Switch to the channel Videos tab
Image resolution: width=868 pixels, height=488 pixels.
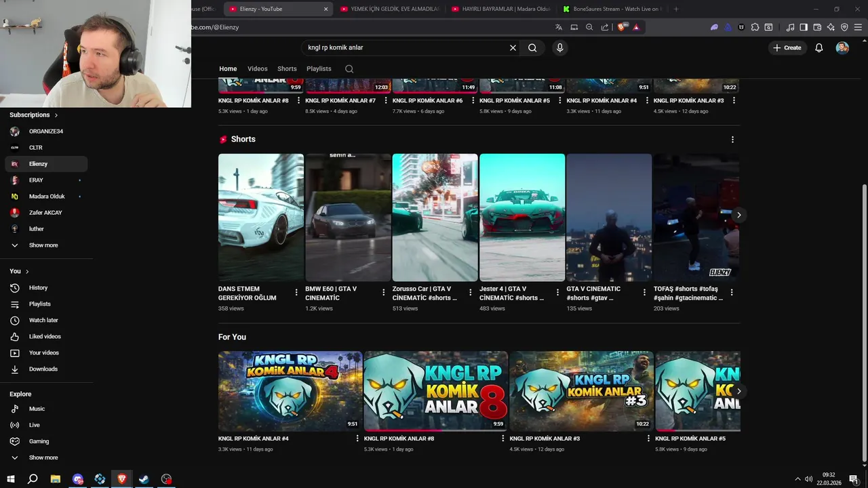click(x=258, y=68)
